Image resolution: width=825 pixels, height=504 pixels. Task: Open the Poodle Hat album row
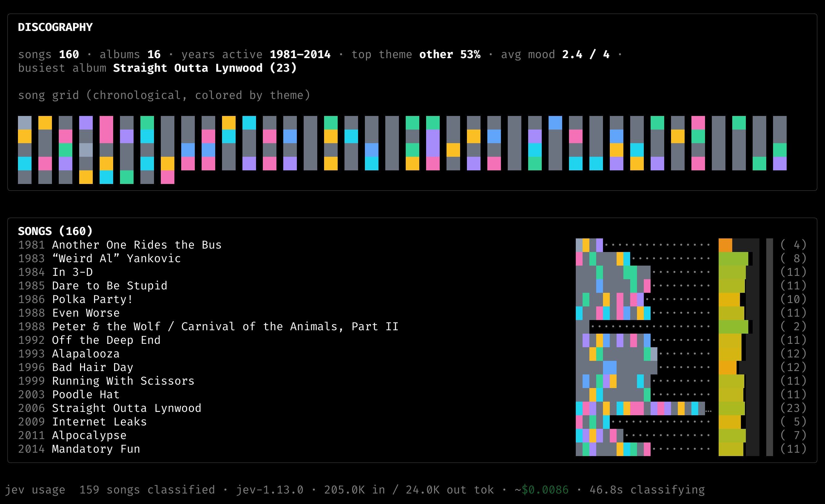(x=412, y=395)
